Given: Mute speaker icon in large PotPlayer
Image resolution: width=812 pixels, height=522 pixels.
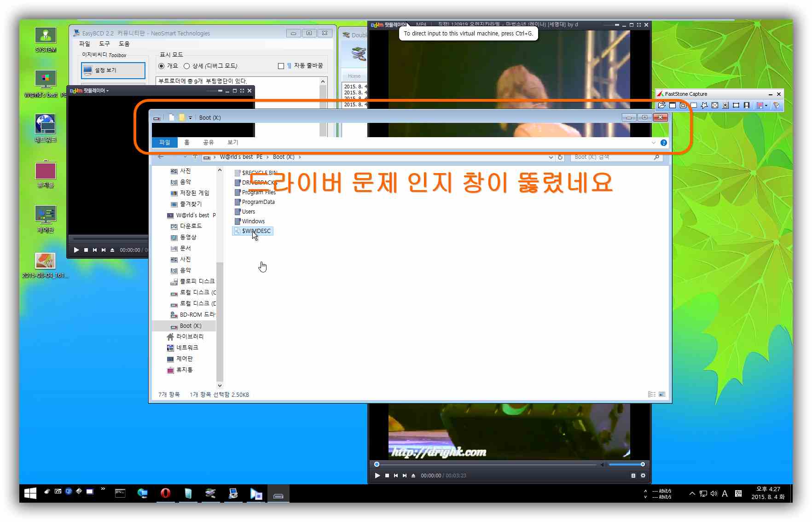Looking at the screenshot, I should tap(602, 464).
